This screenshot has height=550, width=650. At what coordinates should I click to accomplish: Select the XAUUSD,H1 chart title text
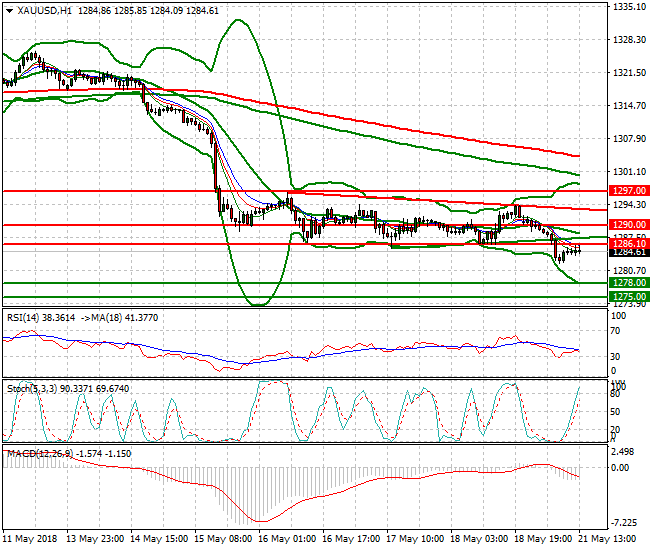44,11
